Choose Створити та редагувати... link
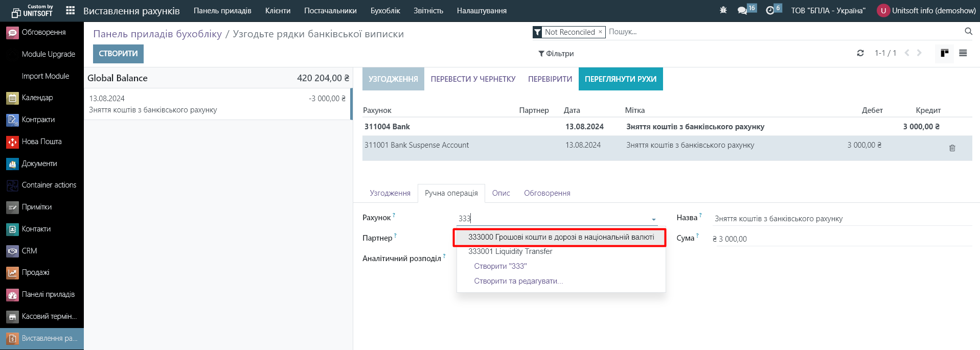This screenshot has height=350, width=980. (518, 281)
